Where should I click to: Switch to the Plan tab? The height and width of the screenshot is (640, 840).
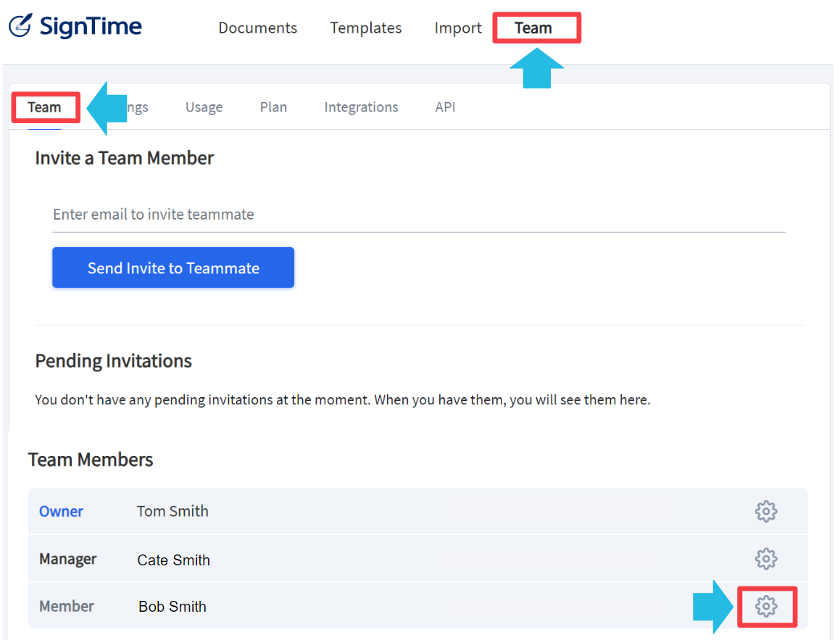273,107
